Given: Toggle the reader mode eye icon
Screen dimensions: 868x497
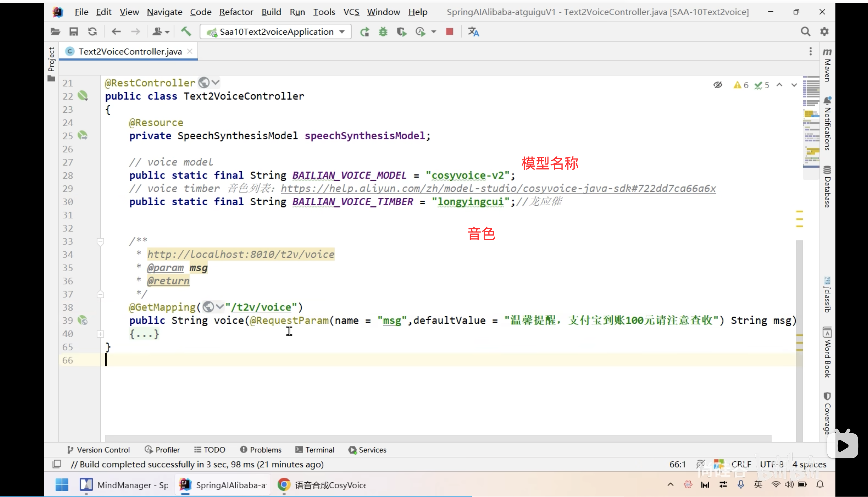Looking at the screenshot, I should click(x=718, y=85).
